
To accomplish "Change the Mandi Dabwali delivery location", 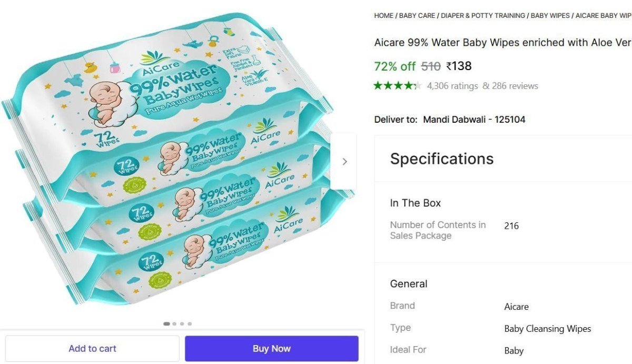I will [474, 119].
